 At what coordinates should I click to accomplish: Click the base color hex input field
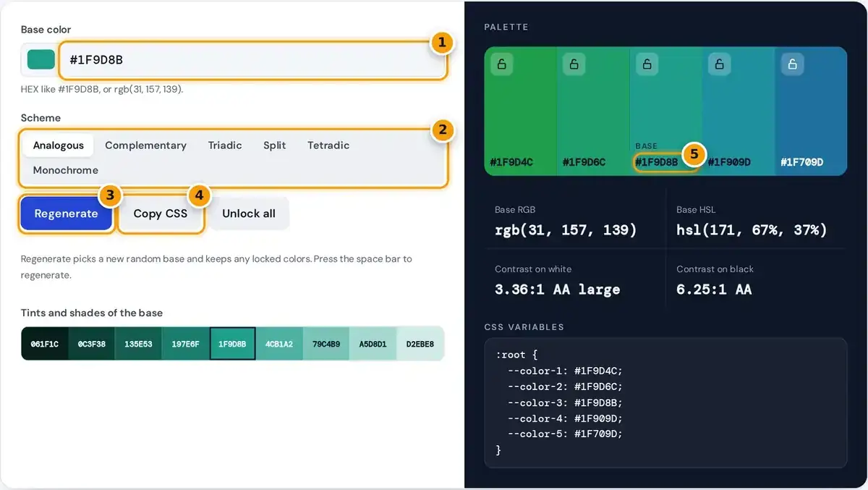[253, 60]
